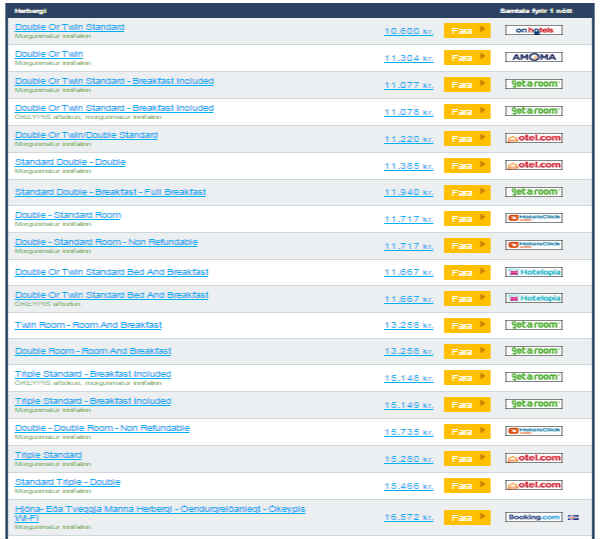Click otel.com logo in Standard Double - Double row
Screen dimensions: 600x539
pyautogui.click(x=534, y=165)
